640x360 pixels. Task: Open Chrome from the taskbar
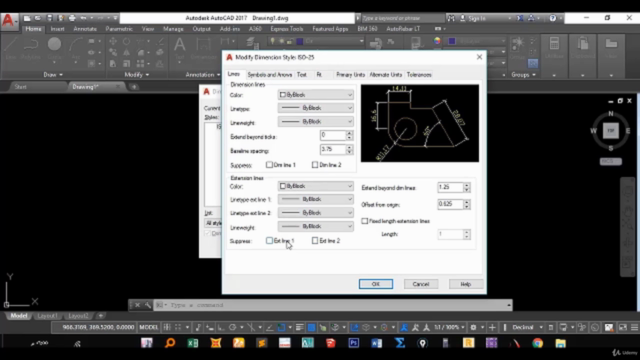(538, 343)
